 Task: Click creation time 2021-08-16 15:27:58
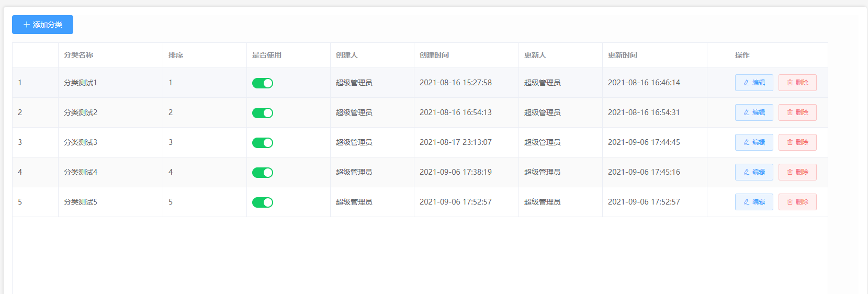click(456, 83)
